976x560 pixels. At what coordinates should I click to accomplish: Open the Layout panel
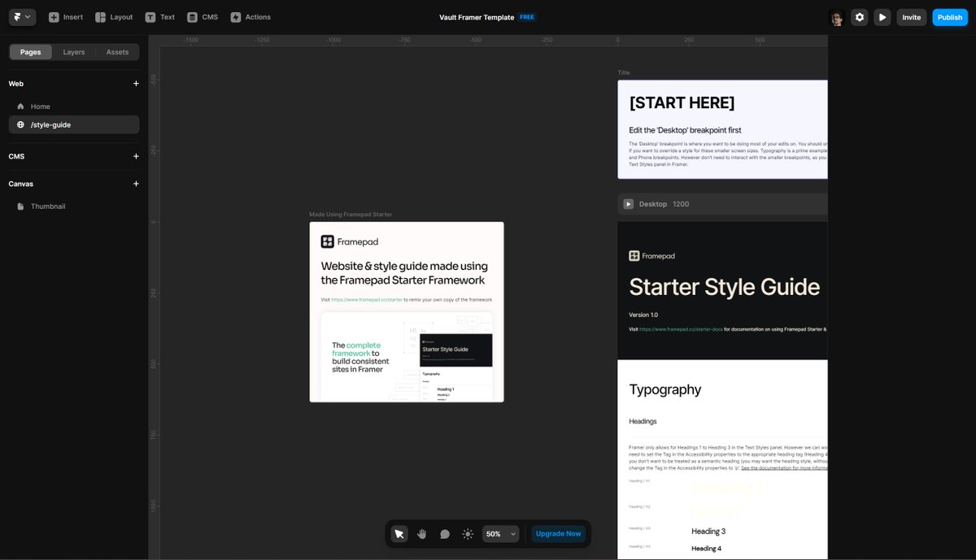coord(113,16)
